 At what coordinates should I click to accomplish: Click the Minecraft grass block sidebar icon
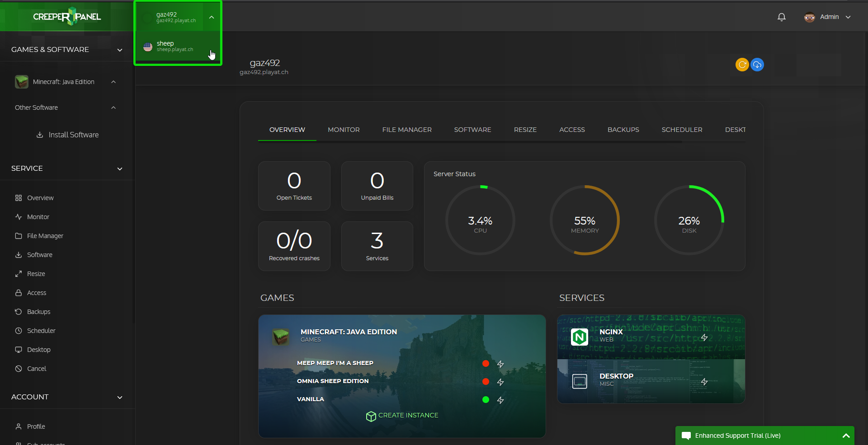coord(21,82)
